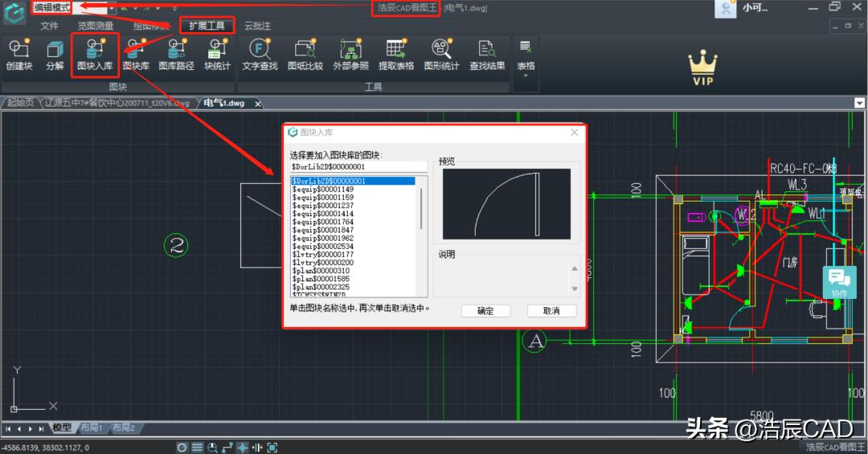Click the VIP crown icon

tap(703, 67)
